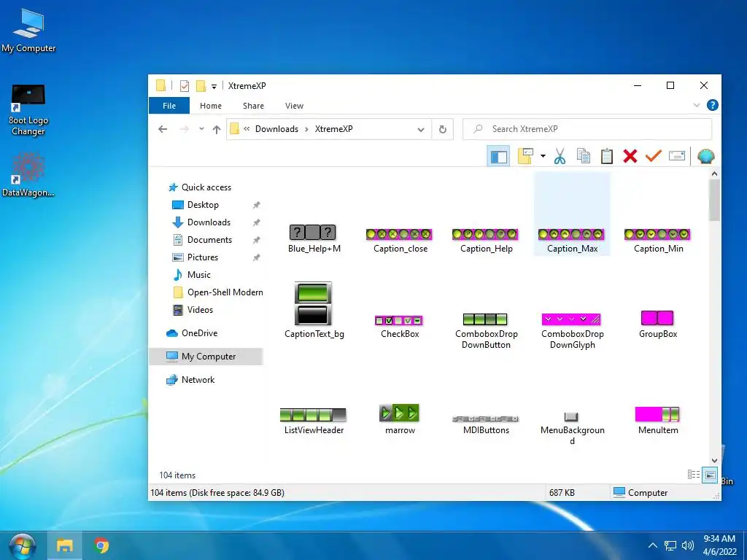Open the Home ribbon tab

click(x=211, y=106)
